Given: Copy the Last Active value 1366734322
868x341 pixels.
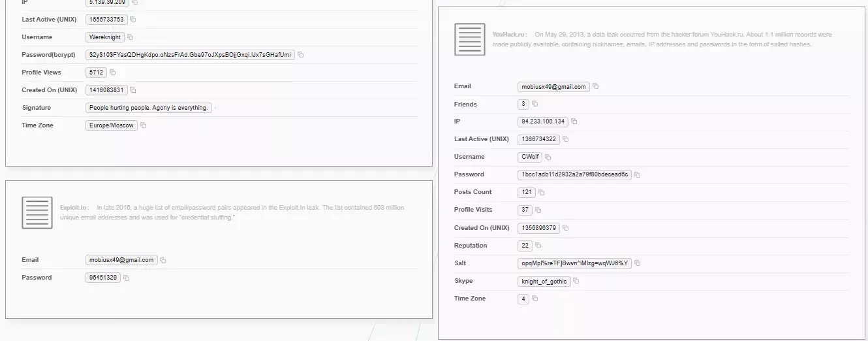Looking at the screenshot, I should (x=566, y=139).
